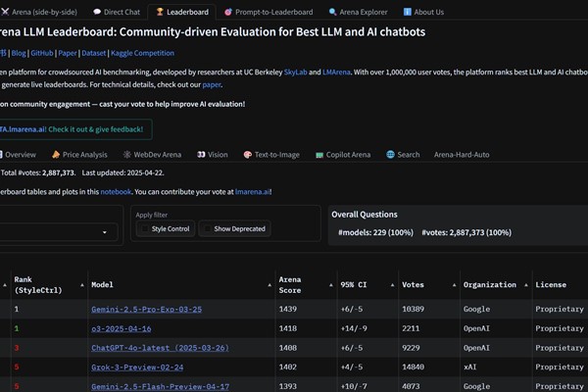Click the target Prompt-to-Leaderboard icon
This screenshot has width=588, height=392.
(228, 12)
